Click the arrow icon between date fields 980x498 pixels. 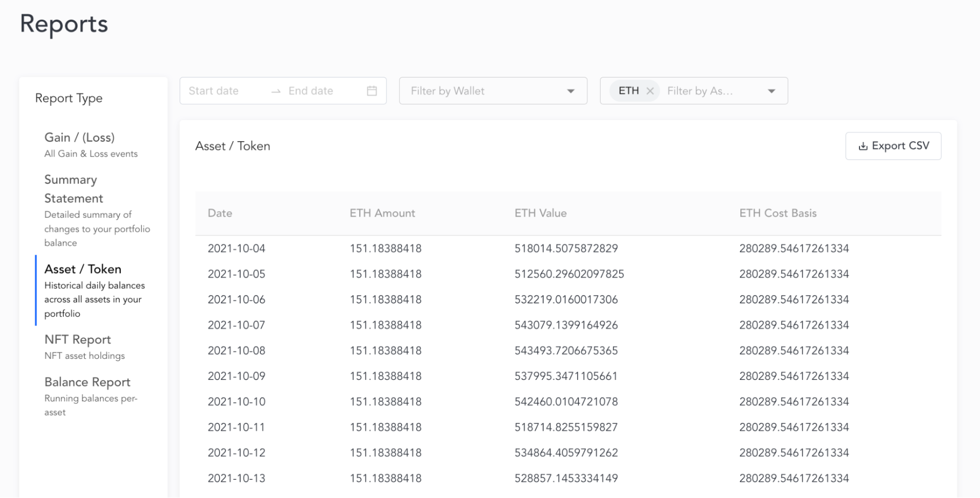[x=276, y=91]
